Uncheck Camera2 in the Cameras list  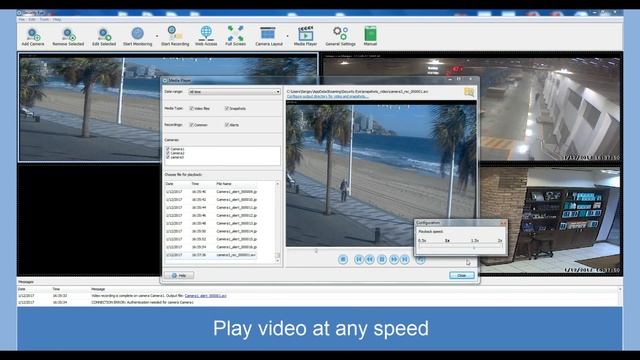pyautogui.click(x=168, y=153)
